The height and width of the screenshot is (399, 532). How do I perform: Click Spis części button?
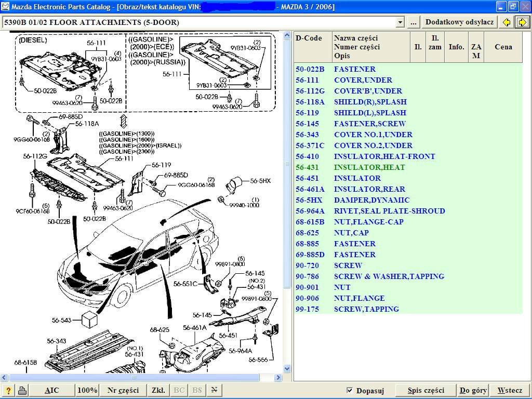click(426, 390)
